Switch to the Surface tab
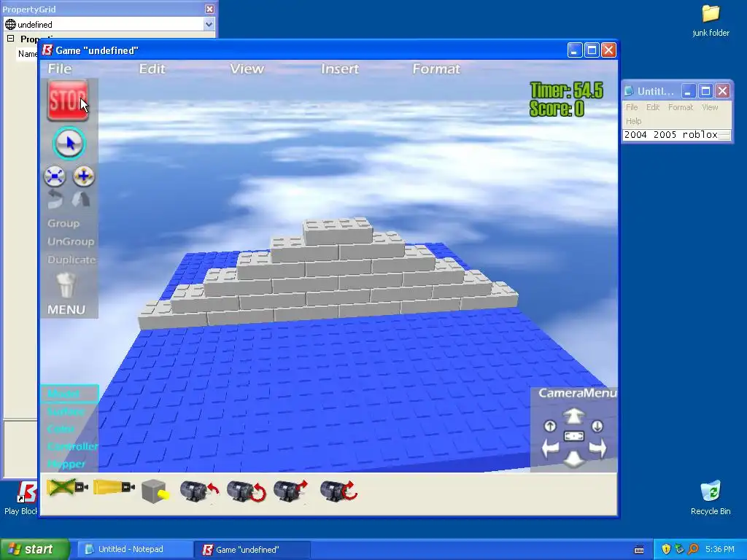The height and width of the screenshot is (560, 747). [x=66, y=411]
